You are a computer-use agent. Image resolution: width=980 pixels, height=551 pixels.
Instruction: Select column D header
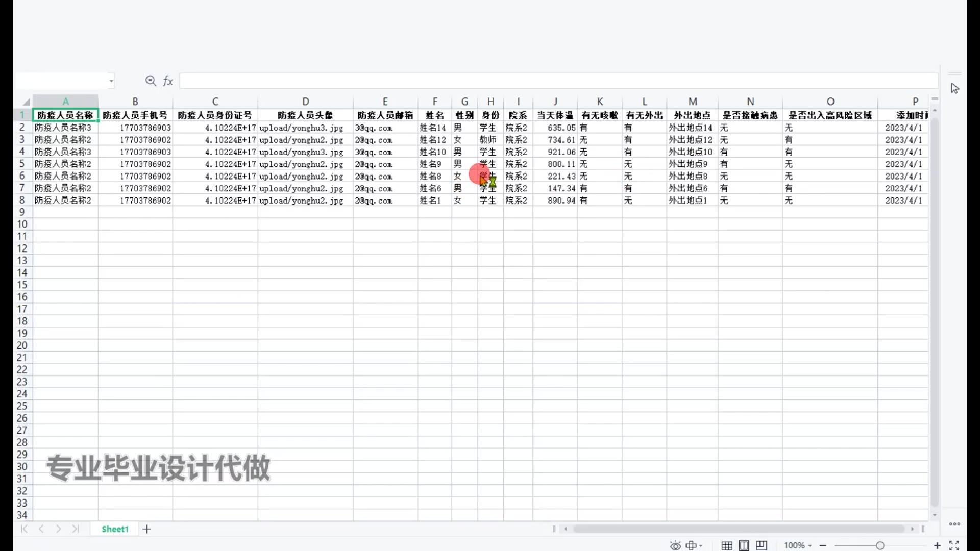tap(305, 102)
